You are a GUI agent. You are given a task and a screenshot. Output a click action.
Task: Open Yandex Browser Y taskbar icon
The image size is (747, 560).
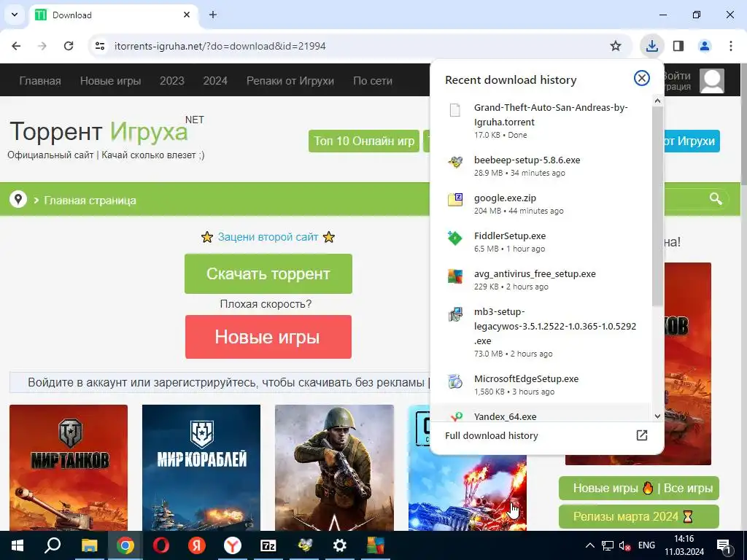(233, 545)
